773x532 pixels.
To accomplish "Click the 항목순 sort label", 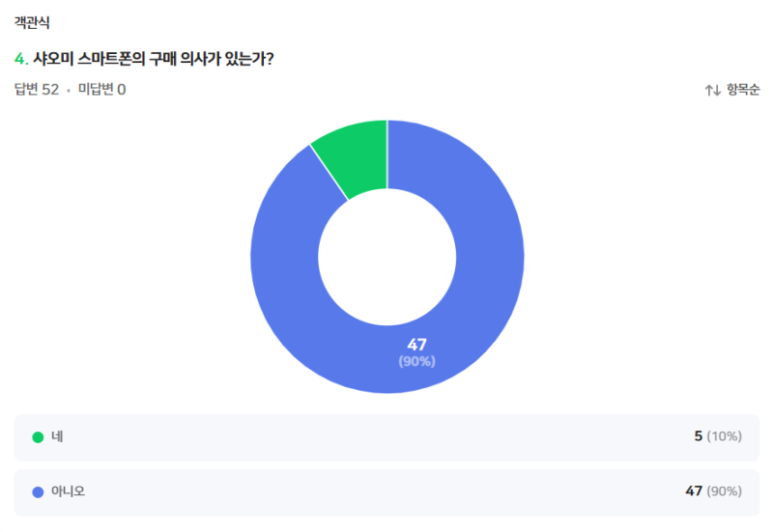I will (x=743, y=90).
